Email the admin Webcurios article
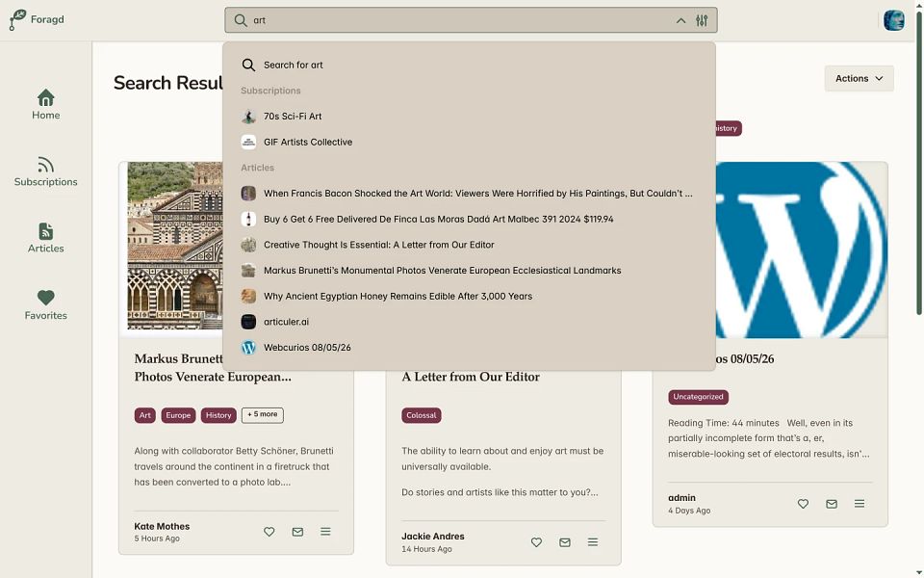Screen dimensions: 924x578 pyautogui.click(x=832, y=504)
